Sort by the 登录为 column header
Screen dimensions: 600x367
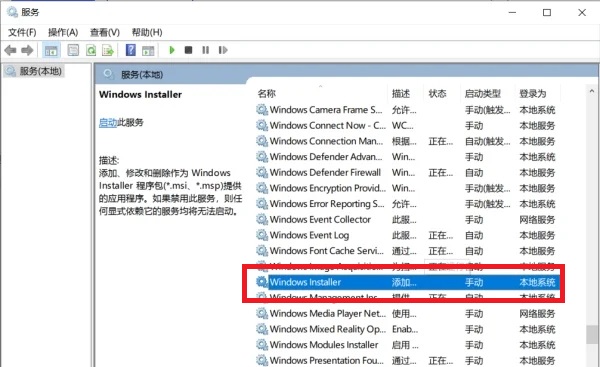click(x=533, y=94)
